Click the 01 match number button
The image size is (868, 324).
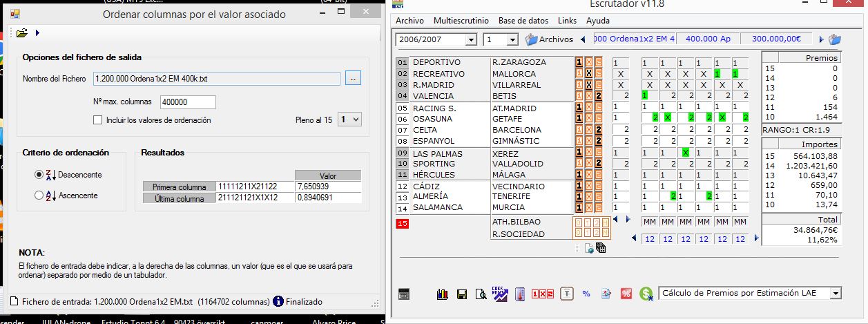pos(402,62)
